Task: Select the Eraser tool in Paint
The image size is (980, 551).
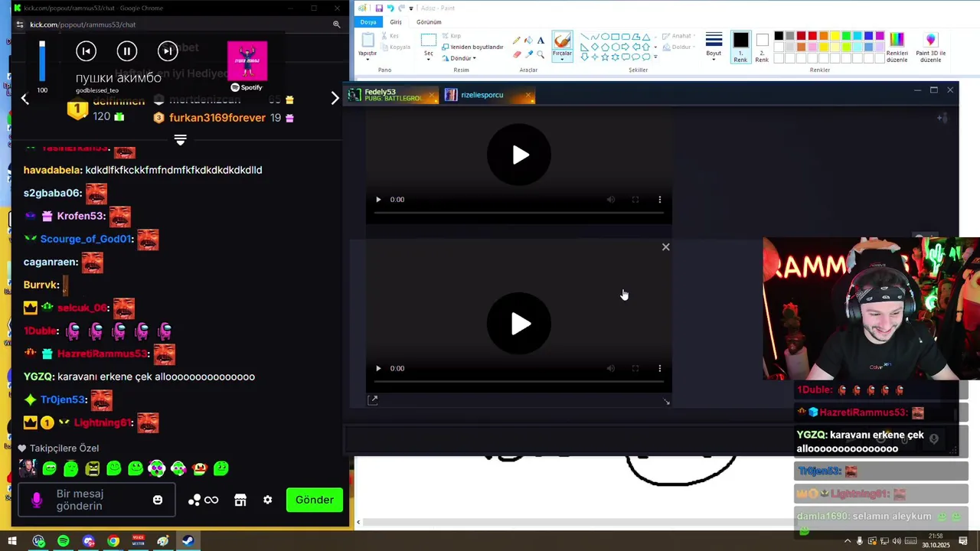Action: (x=516, y=54)
